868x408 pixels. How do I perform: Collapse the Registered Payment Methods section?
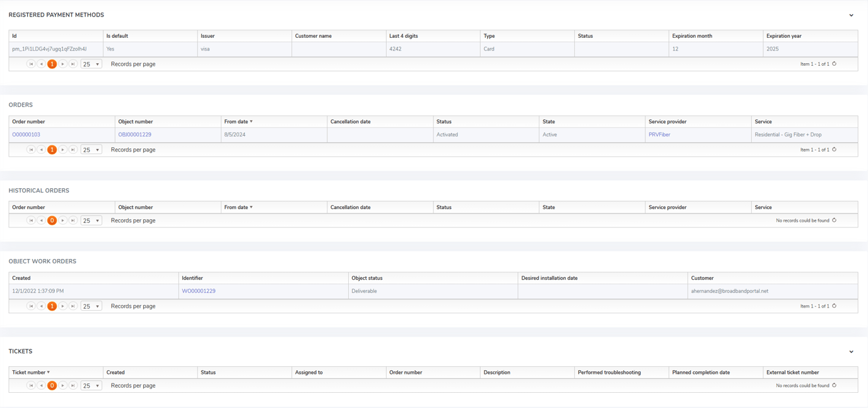(x=850, y=15)
